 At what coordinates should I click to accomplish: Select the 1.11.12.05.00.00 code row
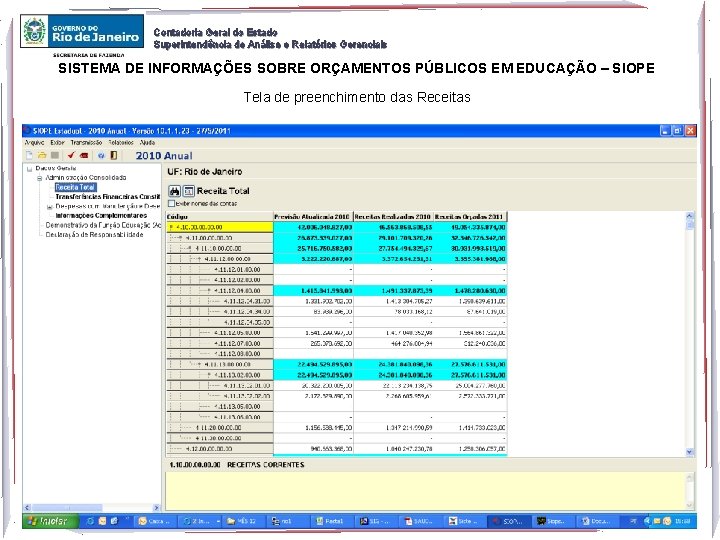click(x=219, y=333)
